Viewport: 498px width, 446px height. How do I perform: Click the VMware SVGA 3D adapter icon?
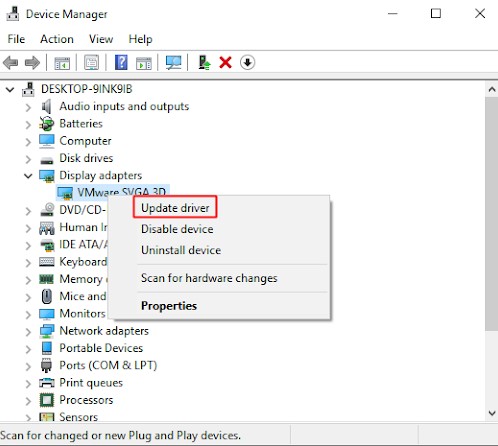65,193
